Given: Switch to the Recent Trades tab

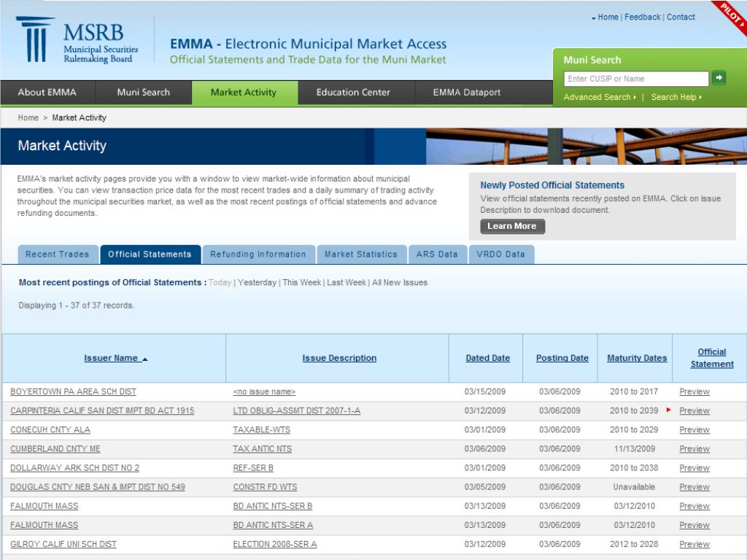Looking at the screenshot, I should pyautogui.click(x=57, y=254).
